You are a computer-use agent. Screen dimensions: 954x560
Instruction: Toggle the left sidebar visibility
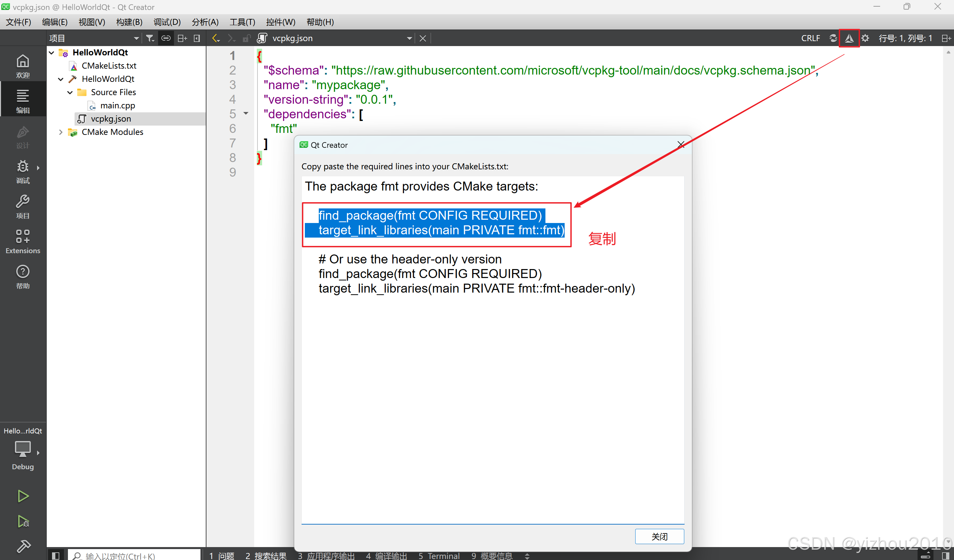(x=56, y=555)
